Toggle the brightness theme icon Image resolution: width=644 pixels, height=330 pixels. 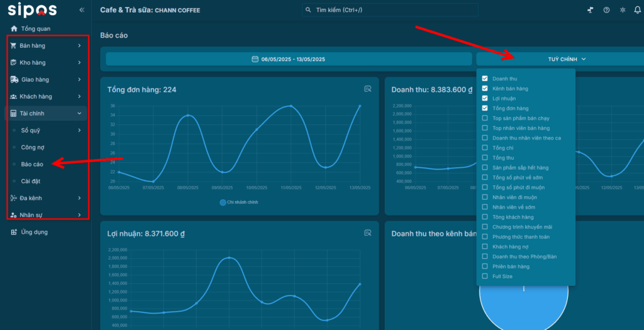click(623, 10)
